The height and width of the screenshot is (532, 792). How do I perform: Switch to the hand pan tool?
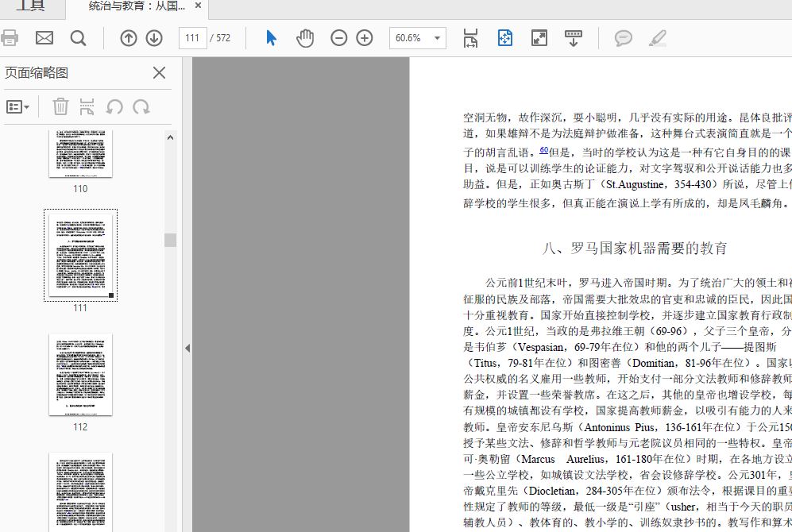tap(305, 38)
